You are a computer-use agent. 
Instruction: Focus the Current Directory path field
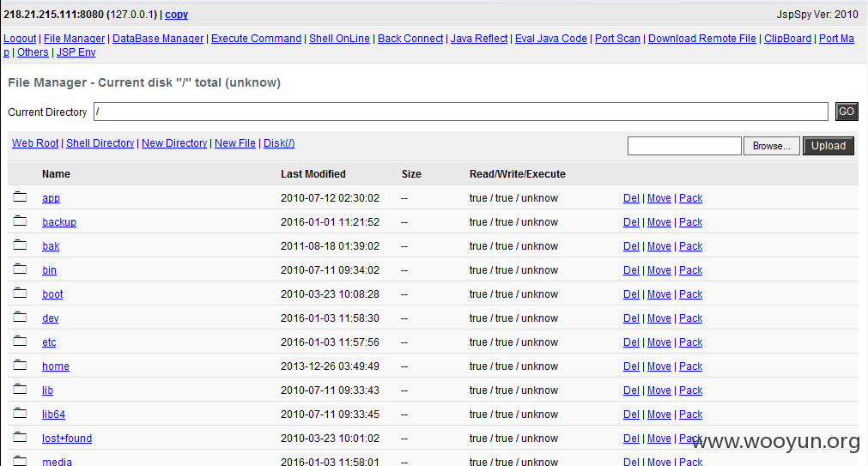coord(460,112)
